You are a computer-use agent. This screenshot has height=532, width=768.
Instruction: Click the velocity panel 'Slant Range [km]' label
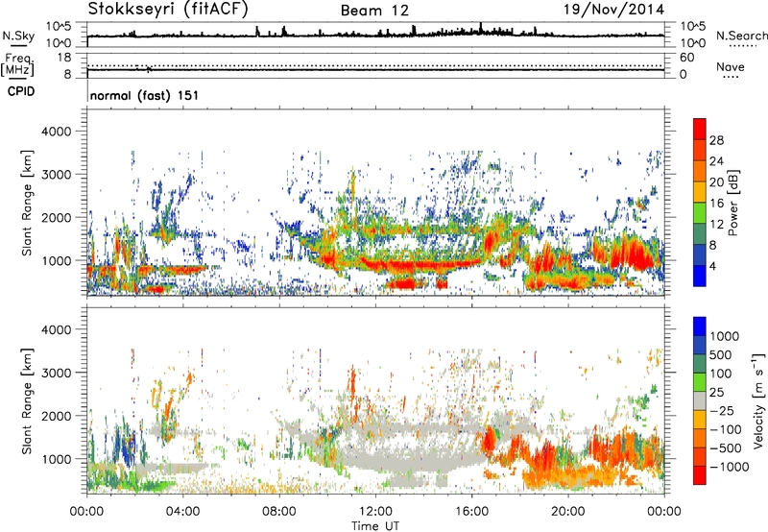[x=27, y=401]
